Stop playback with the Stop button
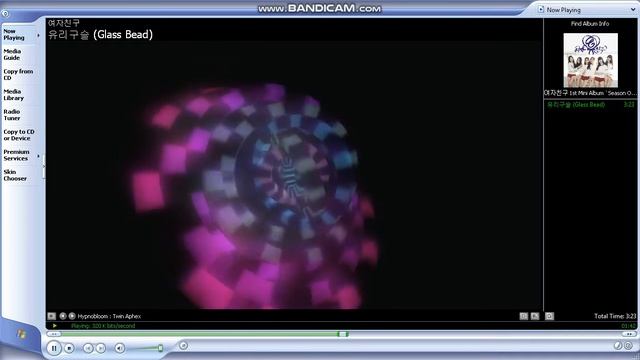The width and height of the screenshot is (640, 360). point(69,348)
